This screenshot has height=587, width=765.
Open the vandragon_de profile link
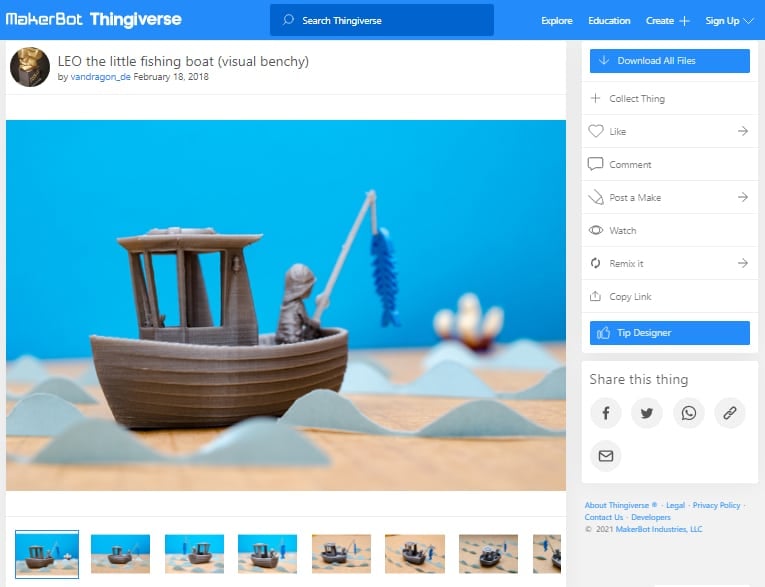coord(101,77)
